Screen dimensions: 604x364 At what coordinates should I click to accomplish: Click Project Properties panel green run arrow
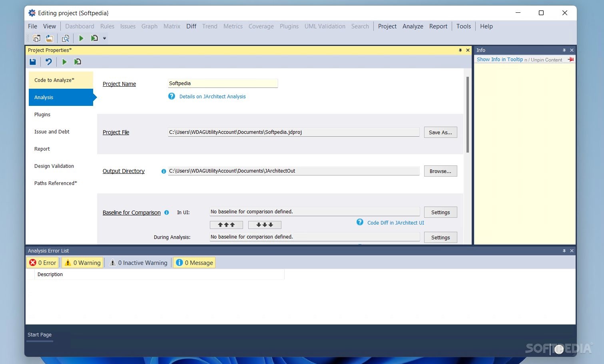tap(64, 62)
